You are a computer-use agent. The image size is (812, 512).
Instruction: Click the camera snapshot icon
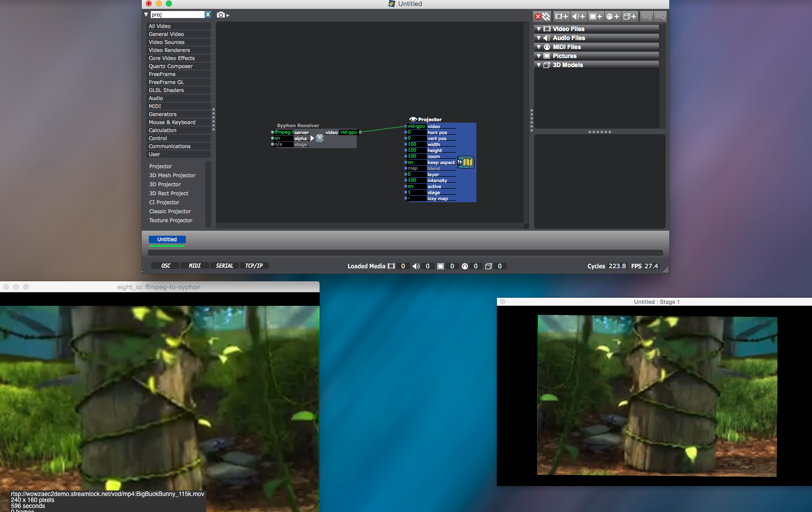click(220, 15)
